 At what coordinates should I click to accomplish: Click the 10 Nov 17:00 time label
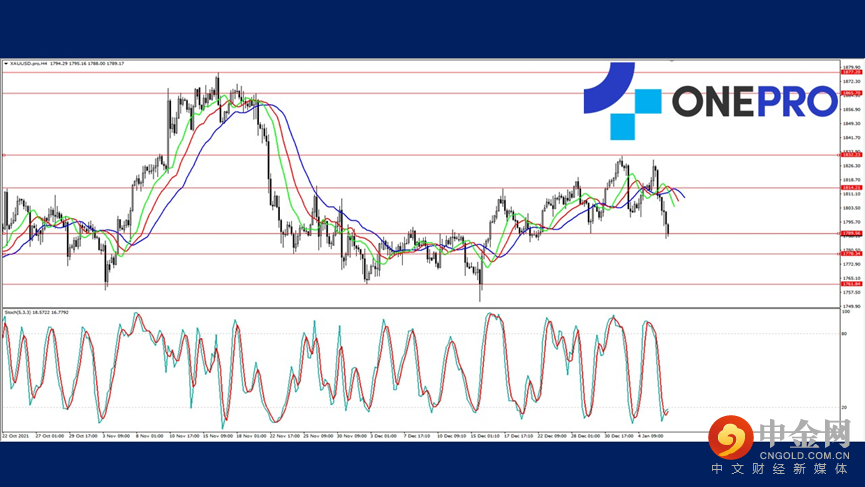(184, 436)
